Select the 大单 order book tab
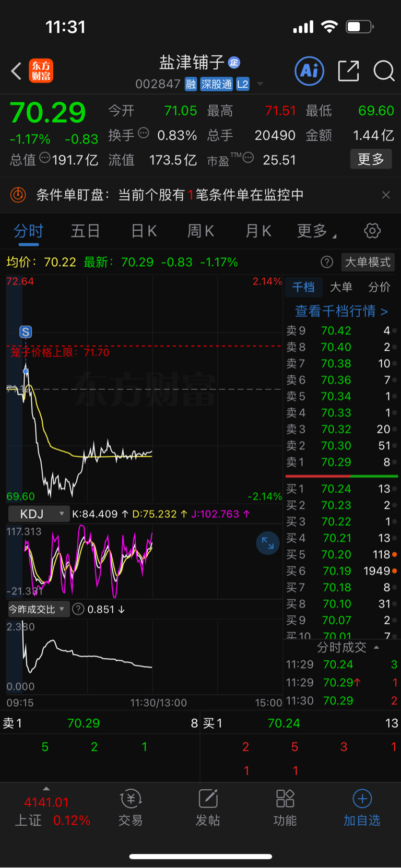401x868 pixels. [341, 287]
